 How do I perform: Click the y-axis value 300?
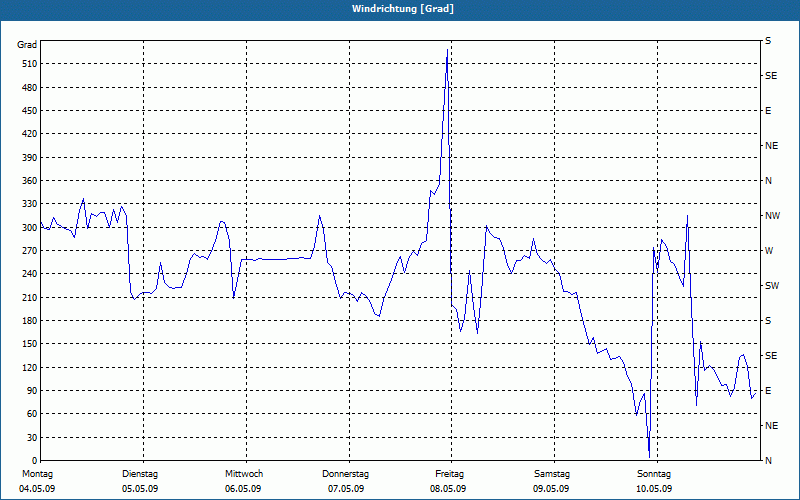tap(29, 228)
